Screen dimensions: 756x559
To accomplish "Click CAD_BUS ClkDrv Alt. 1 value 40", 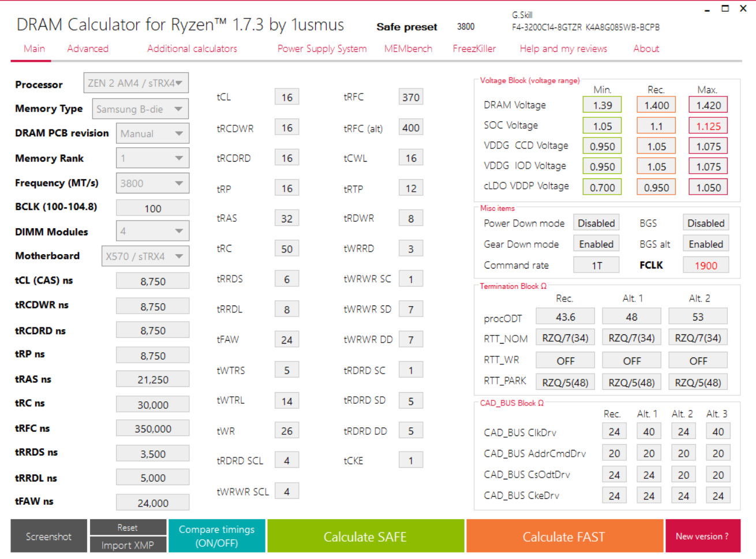I will tap(649, 431).
